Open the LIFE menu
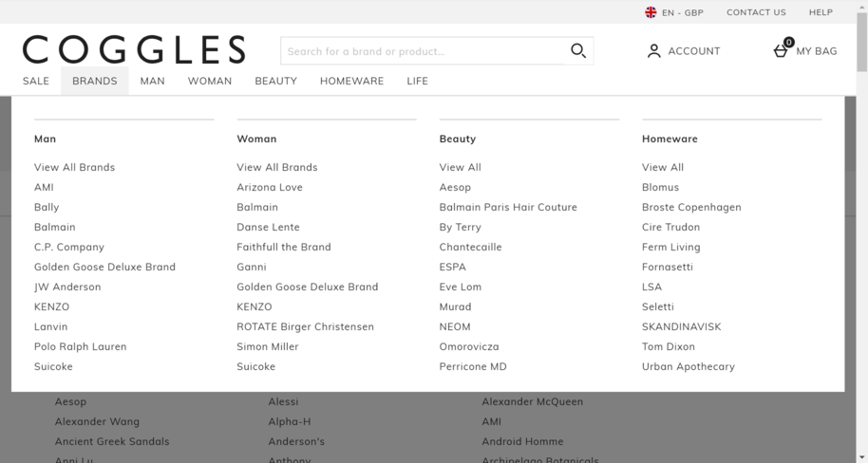Viewport: 868px width, 463px height. tap(418, 81)
